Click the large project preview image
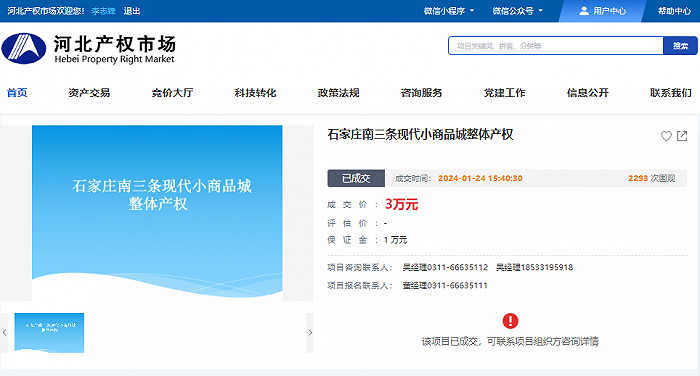 pos(157,213)
